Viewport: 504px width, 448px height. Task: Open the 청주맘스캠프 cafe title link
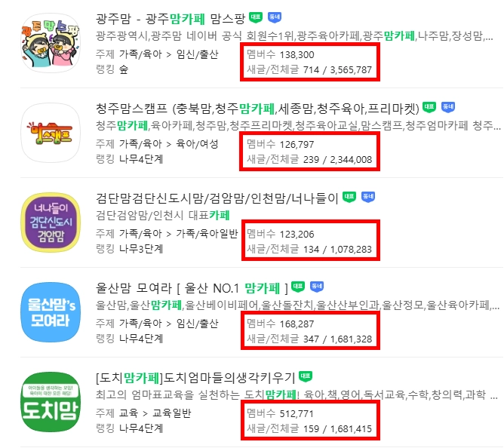257,109
